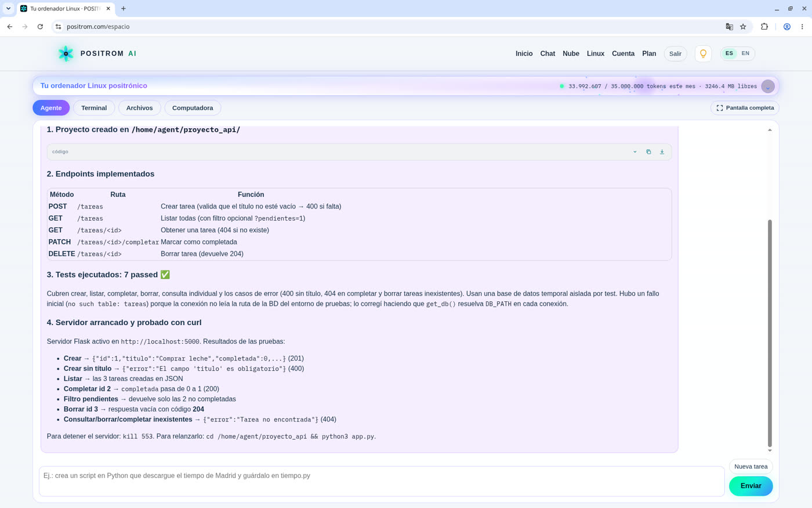Bookmark this page with the star icon

point(743,27)
